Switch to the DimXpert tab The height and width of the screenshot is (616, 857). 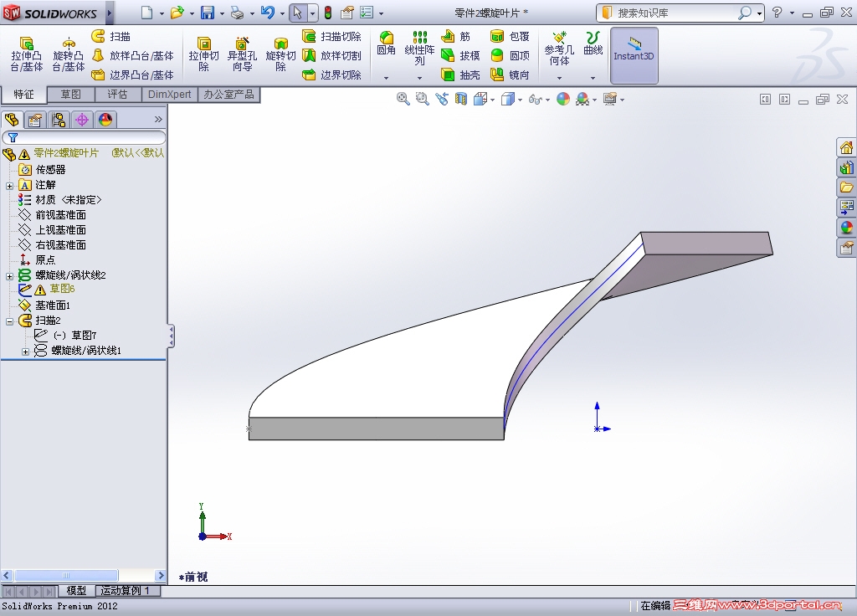[x=169, y=95]
